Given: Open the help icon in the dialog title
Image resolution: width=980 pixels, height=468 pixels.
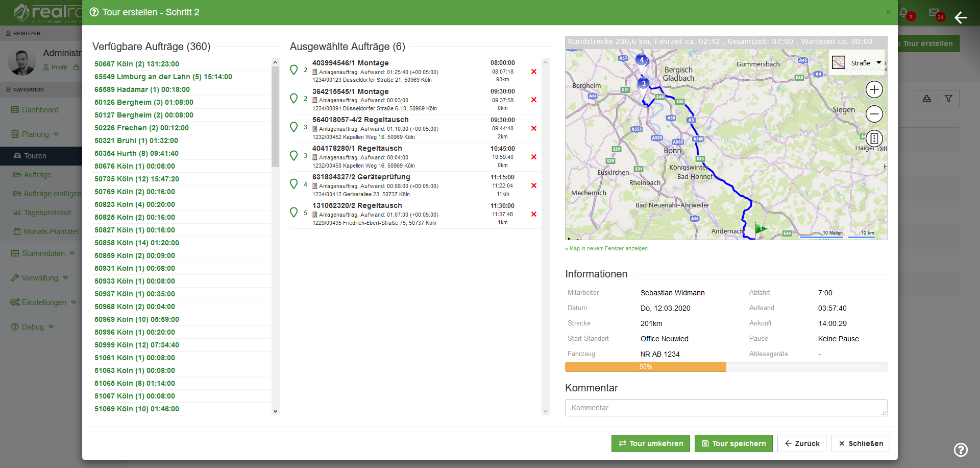Looking at the screenshot, I should [94, 12].
